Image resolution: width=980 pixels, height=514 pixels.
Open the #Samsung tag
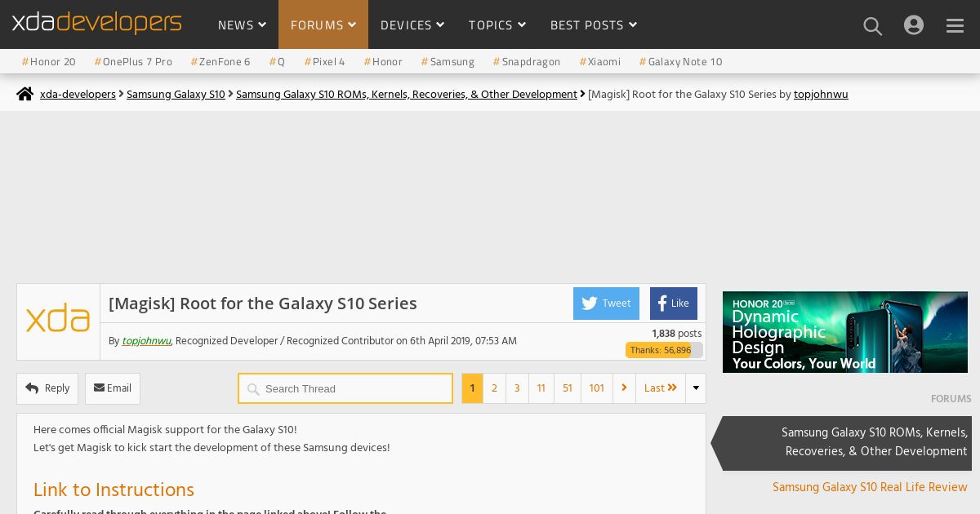click(448, 62)
